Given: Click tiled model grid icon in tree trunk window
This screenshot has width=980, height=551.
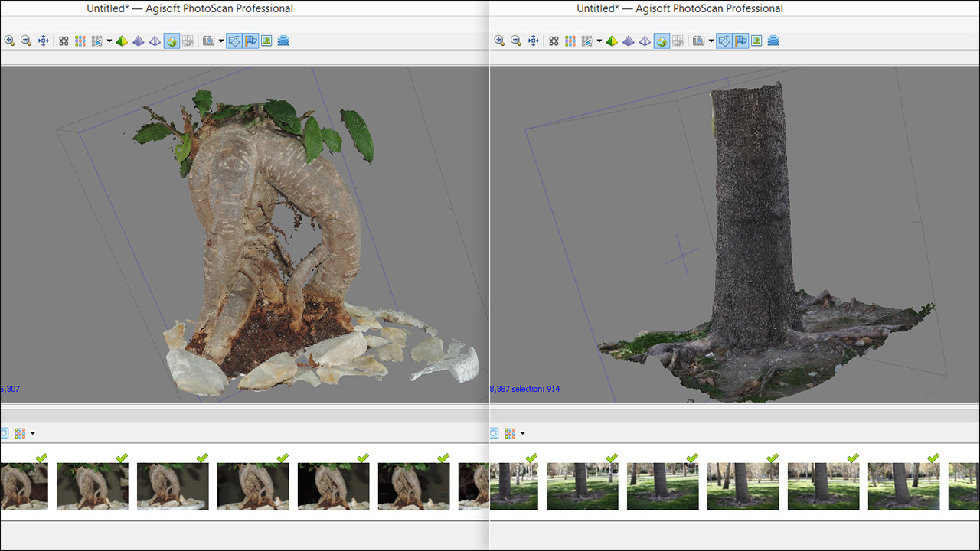Looking at the screenshot, I should click(x=678, y=41).
